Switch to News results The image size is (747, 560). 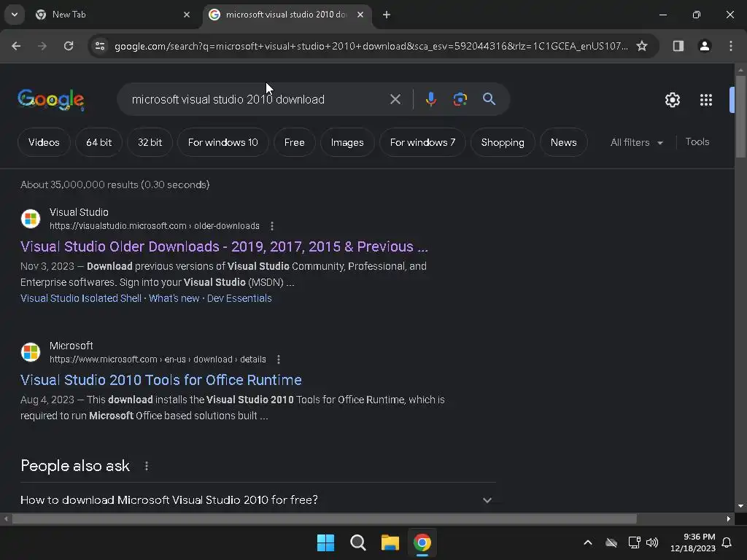click(564, 142)
